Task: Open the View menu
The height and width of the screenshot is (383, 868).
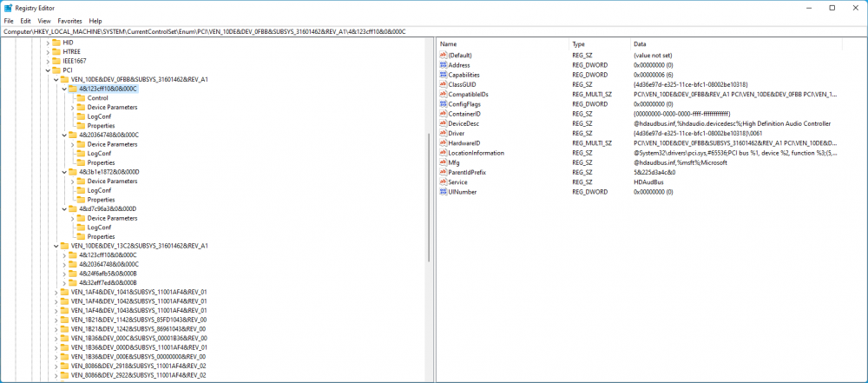Action: (44, 21)
